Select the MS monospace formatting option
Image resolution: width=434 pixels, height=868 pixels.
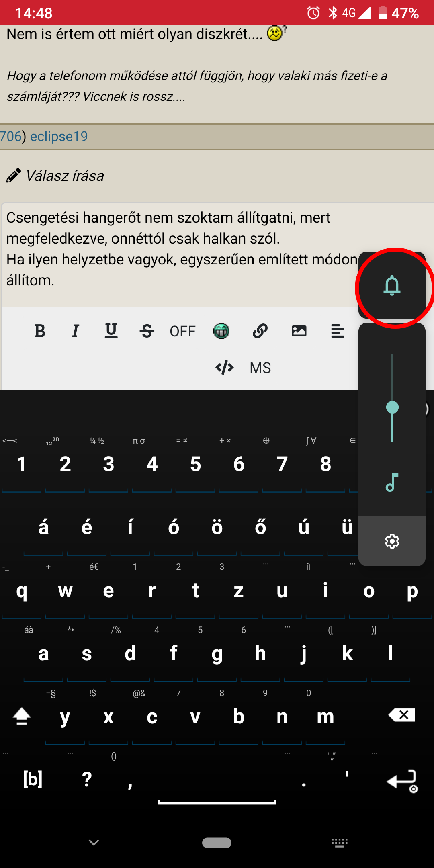coord(260,368)
